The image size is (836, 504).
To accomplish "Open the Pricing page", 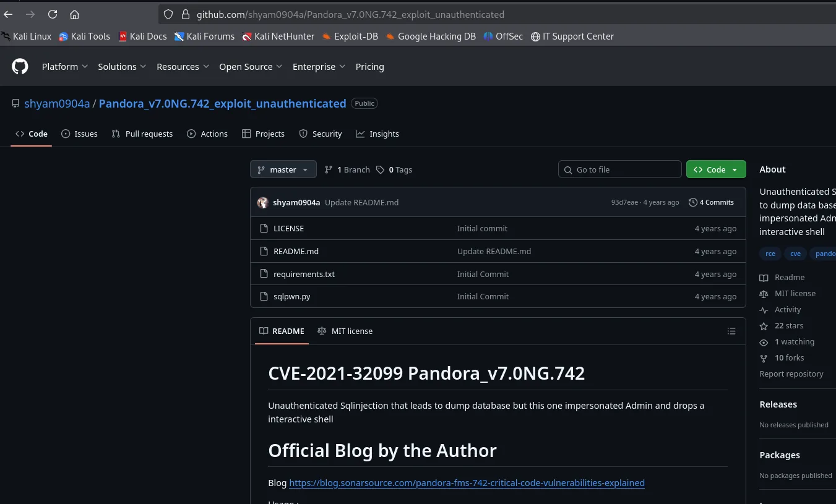I will point(370,67).
